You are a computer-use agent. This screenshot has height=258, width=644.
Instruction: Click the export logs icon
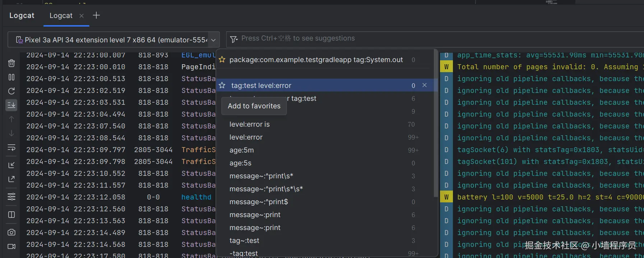11,179
